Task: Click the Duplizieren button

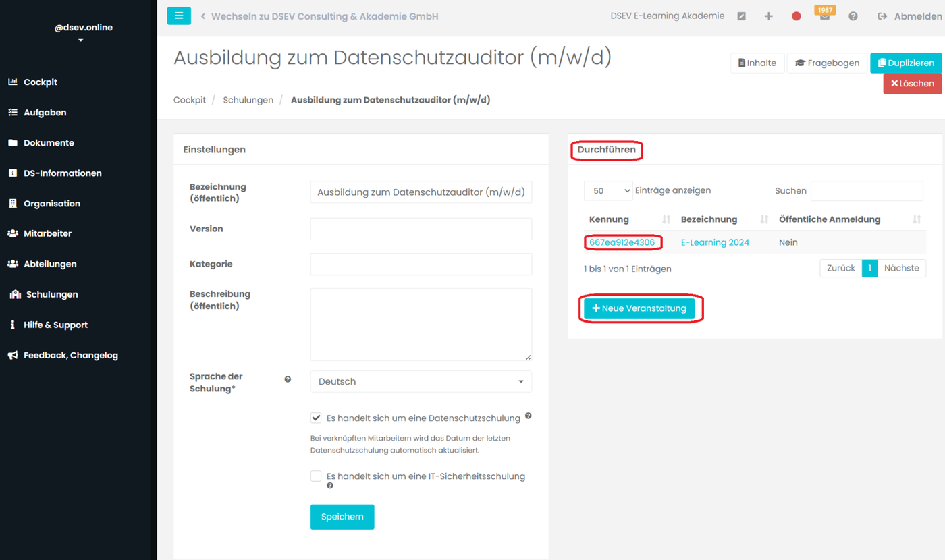Action: 905,63
